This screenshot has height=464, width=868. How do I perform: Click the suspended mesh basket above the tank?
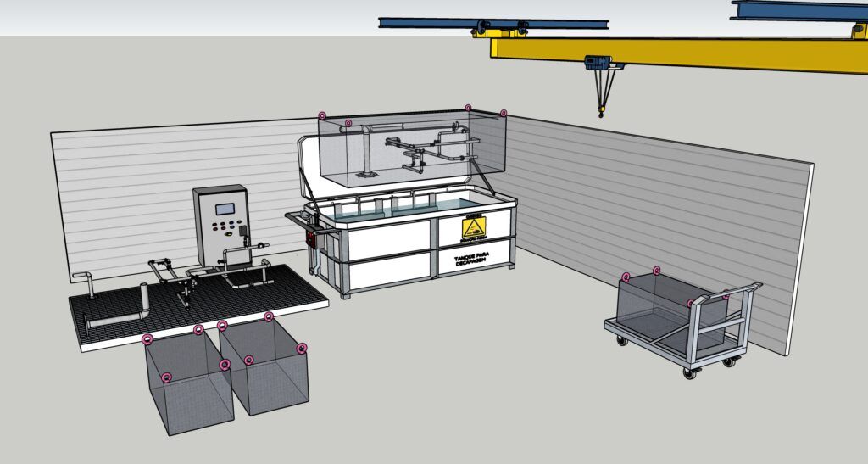[x=413, y=148]
